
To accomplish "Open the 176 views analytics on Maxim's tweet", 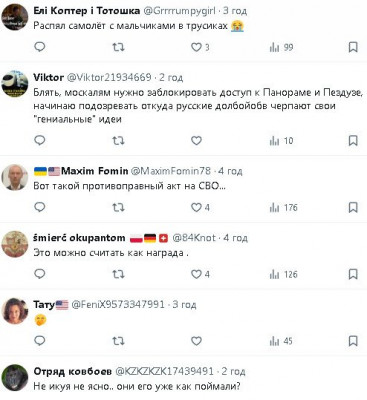I will pyautogui.click(x=283, y=208).
